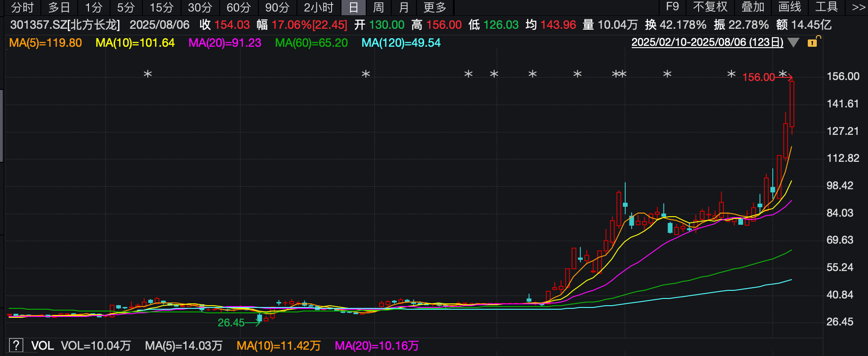Click the 98.42 price axis label
Screen dimensions: 868x356
pyautogui.click(x=840, y=186)
